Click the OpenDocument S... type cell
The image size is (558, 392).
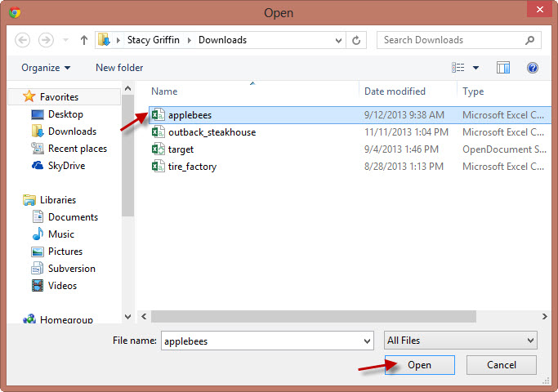click(504, 149)
